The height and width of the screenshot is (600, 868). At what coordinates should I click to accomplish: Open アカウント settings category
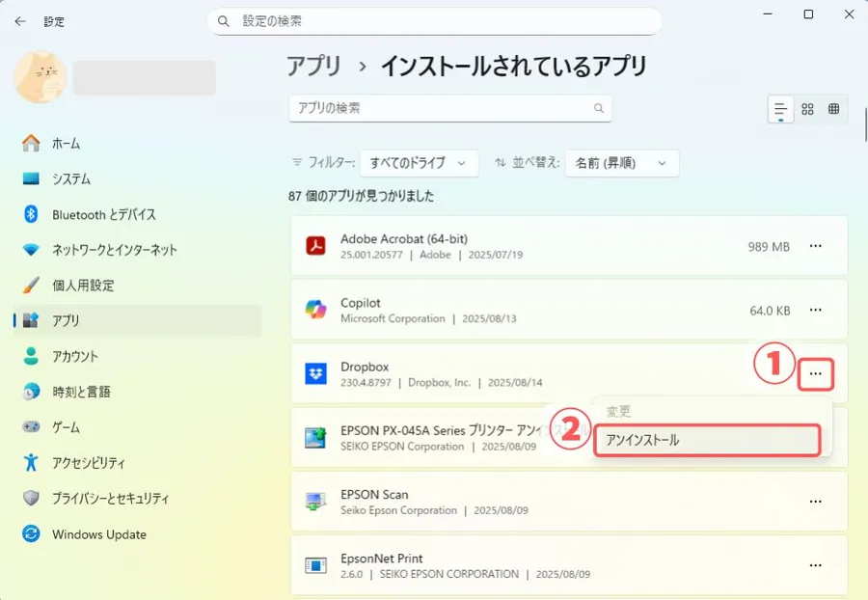tap(137, 356)
